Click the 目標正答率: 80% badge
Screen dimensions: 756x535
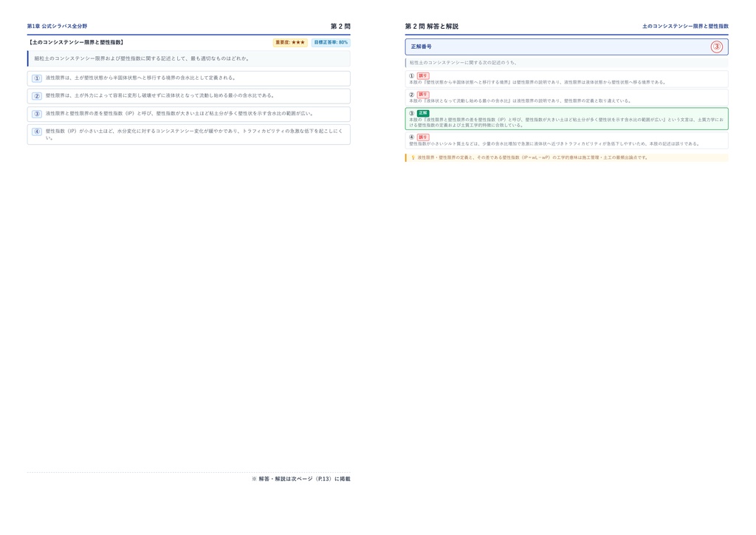pyautogui.click(x=331, y=42)
